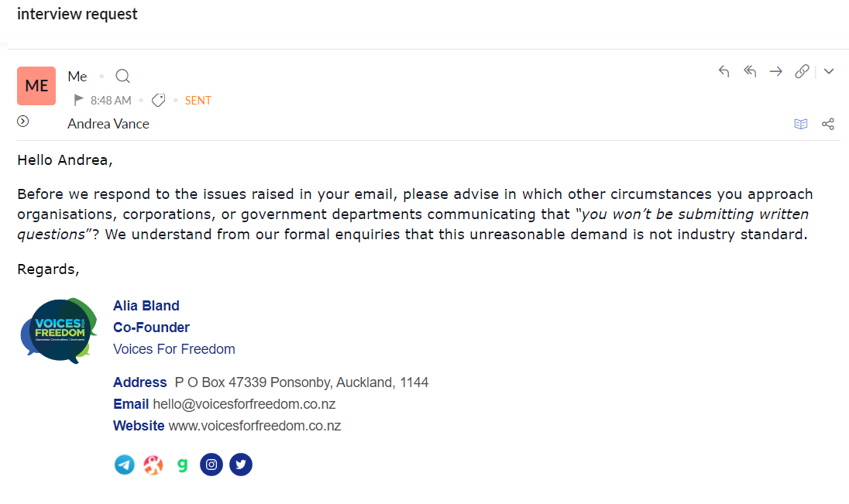This screenshot has height=504, width=849.
Task: Forward this email using the right-arrow icon
Action: pyautogui.click(x=775, y=72)
